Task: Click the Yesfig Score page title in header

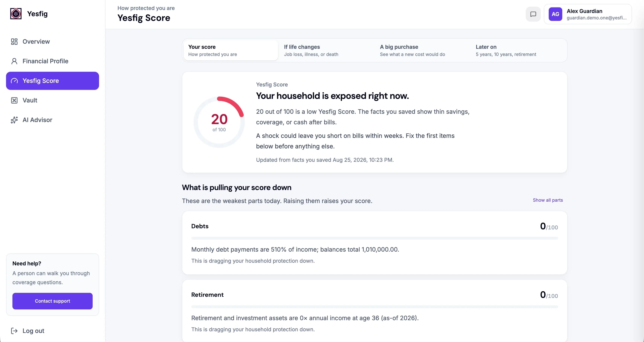Action: 144,18
